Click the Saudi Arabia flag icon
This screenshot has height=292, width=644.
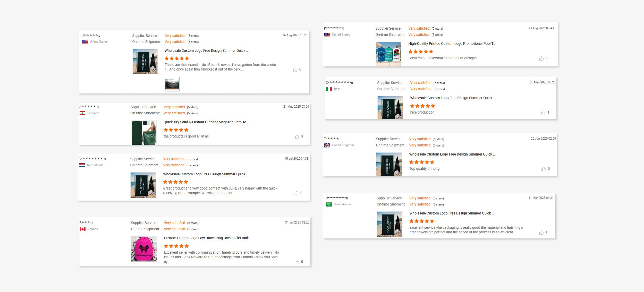click(329, 204)
